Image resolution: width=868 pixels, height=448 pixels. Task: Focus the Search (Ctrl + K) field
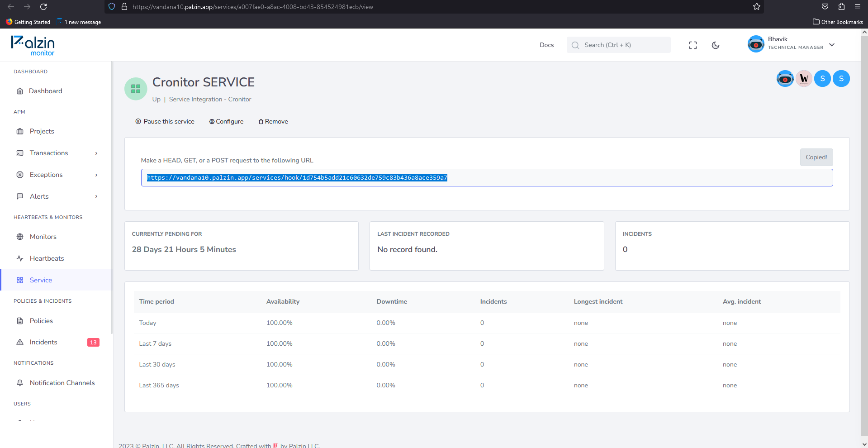(618, 45)
